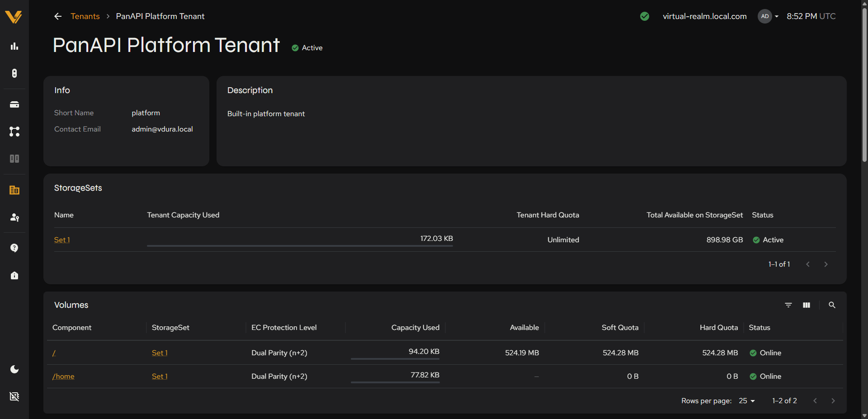Click the VDURA logo icon
The height and width of the screenshot is (419, 868).
pyautogui.click(x=14, y=17)
